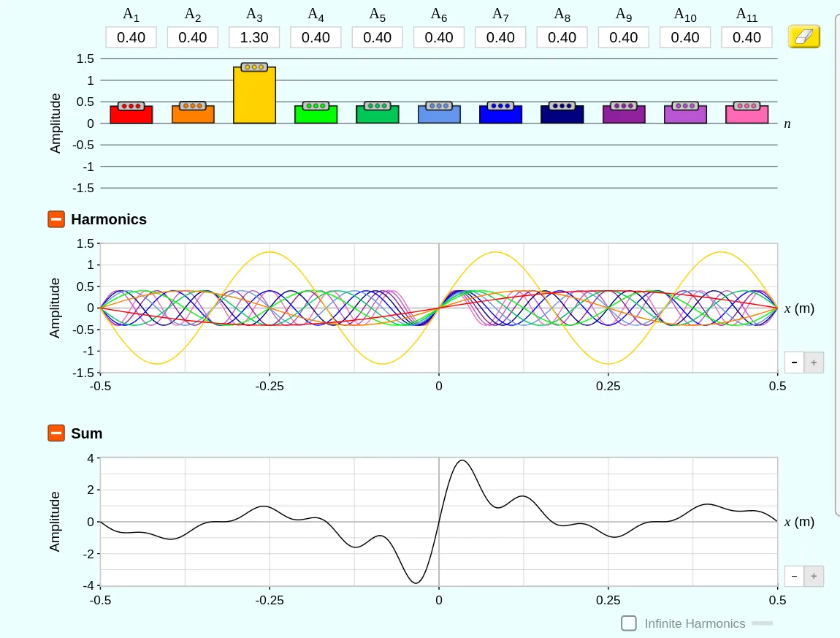Collapse the Harmonics chart panel
Viewport: 840px width, 638px height.
click(x=56, y=219)
